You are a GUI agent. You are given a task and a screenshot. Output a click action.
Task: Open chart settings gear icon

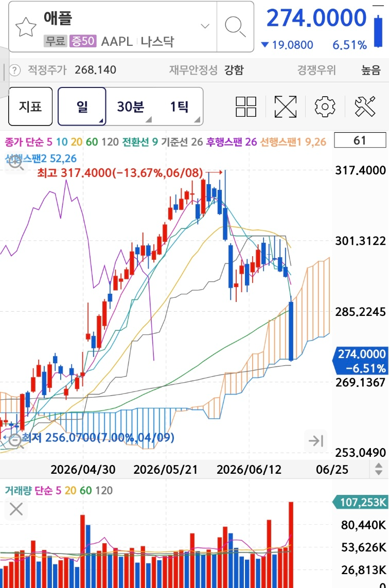click(325, 106)
